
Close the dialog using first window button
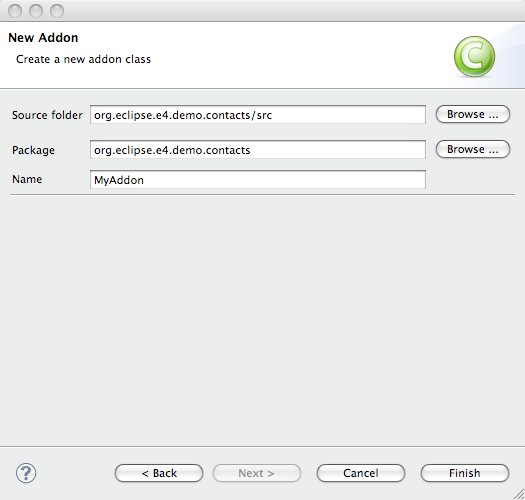15,11
